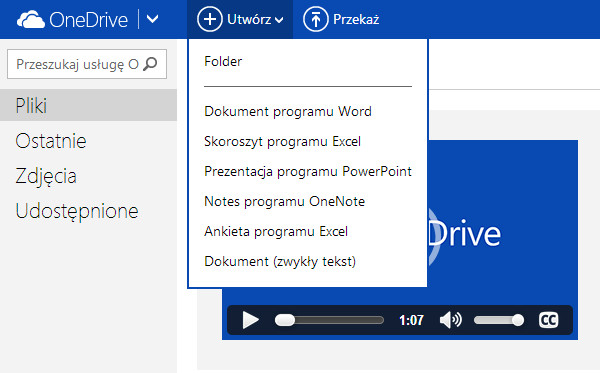Viewport: 600px width, 373px height.
Task: Click the Przekaż upload button
Action: (x=341, y=19)
